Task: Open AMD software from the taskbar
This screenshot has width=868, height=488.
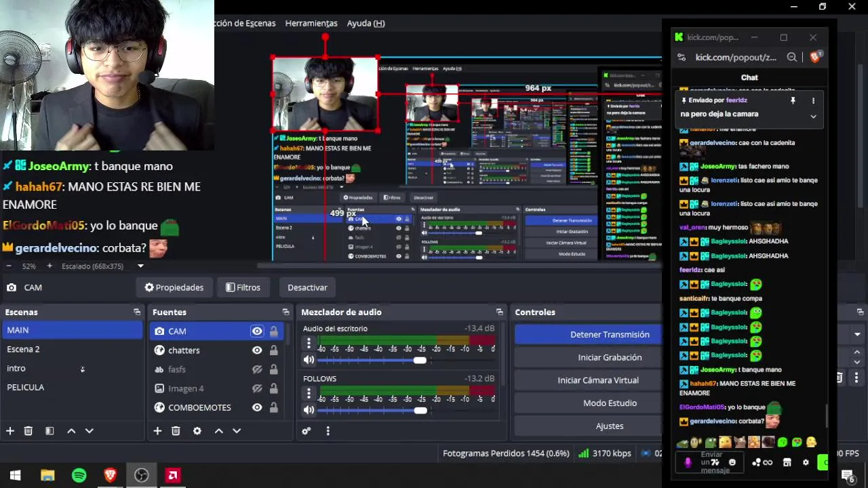Action: click(172, 475)
